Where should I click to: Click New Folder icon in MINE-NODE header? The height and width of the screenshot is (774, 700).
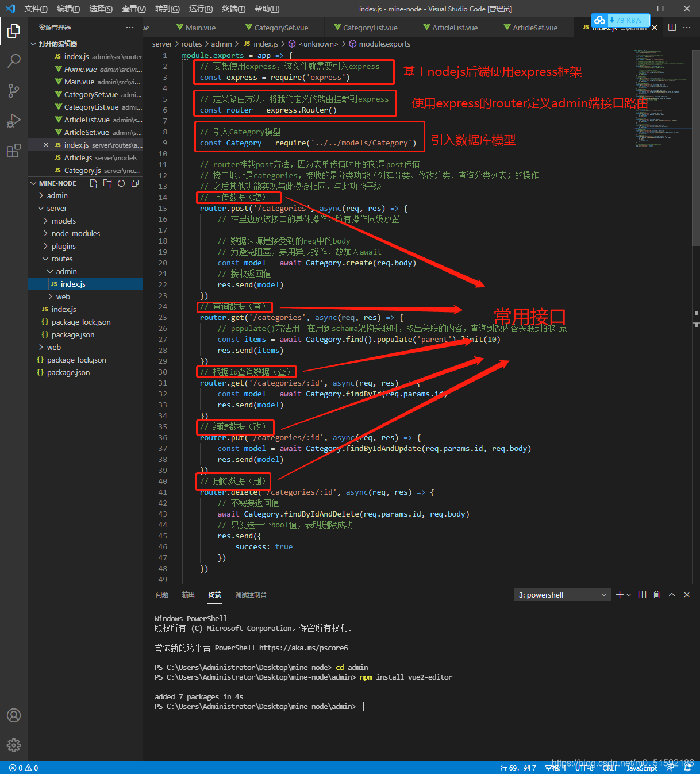pos(107,183)
